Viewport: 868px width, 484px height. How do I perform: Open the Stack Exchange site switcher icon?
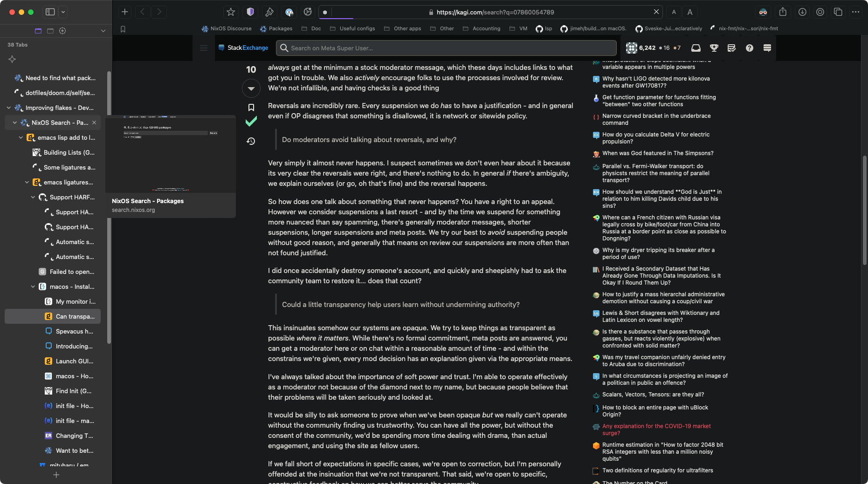(767, 48)
